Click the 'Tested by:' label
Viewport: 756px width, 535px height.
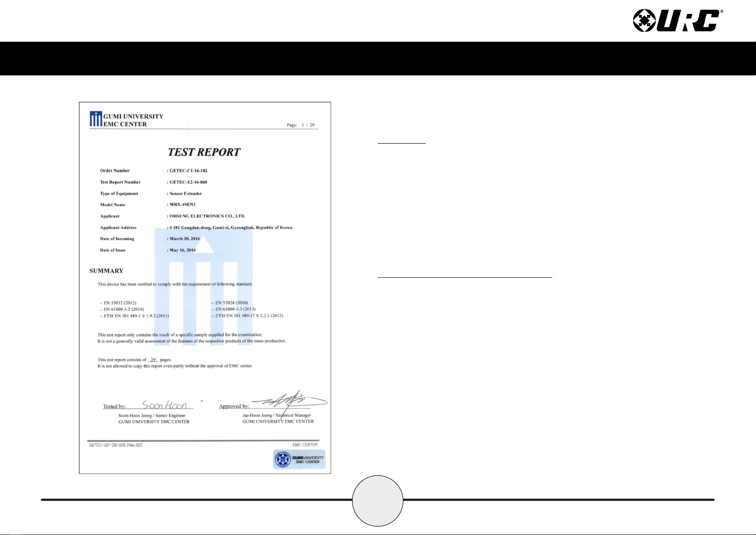pyautogui.click(x=114, y=407)
